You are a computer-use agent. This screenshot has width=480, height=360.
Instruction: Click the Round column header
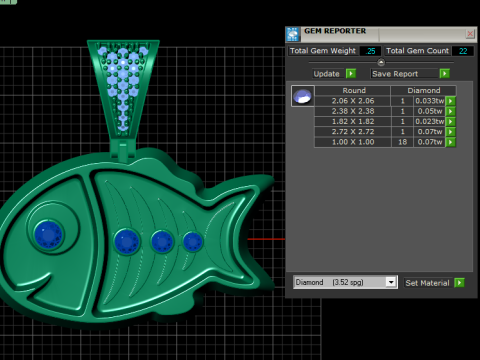point(353,90)
